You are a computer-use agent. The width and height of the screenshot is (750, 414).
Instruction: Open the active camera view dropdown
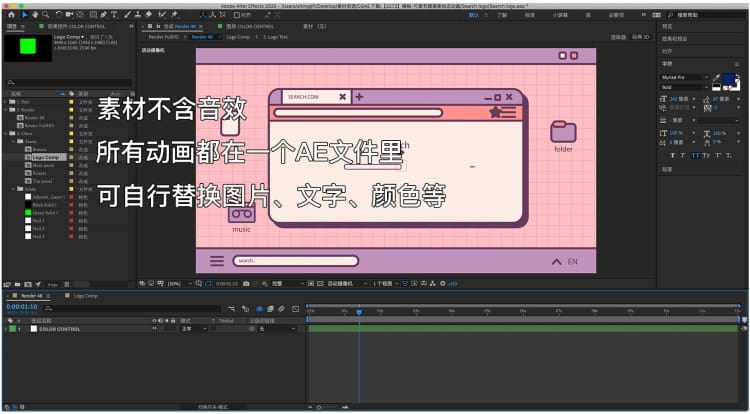pyautogui.click(x=346, y=283)
